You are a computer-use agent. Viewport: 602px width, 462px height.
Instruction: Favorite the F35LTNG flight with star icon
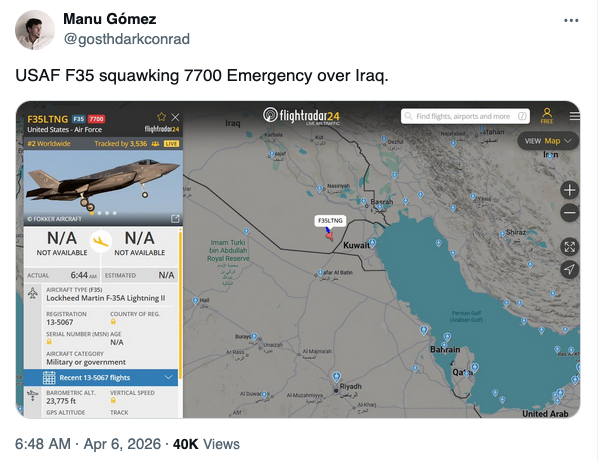point(162,117)
